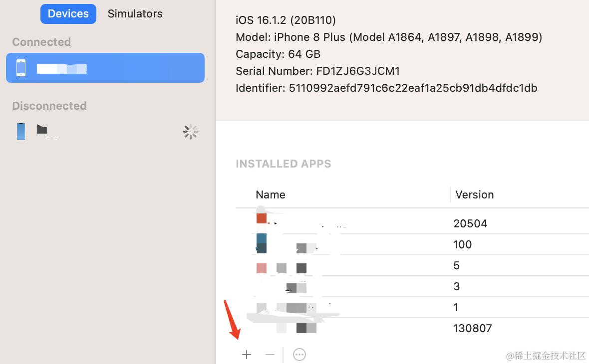Image resolution: width=589 pixels, height=364 pixels.
Task: Sort by the Name column header
Action: coord(270,194)
